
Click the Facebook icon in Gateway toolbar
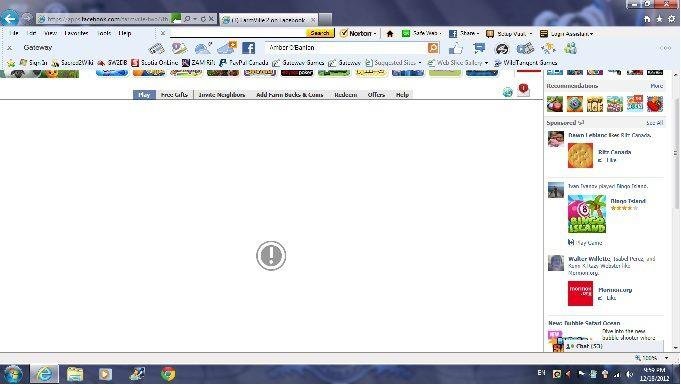(248, 48)
